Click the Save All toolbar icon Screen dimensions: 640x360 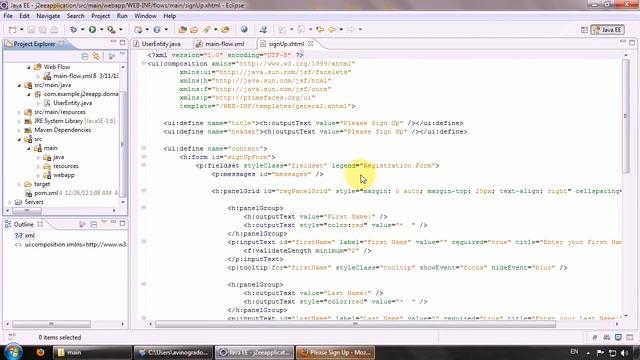[42, 30]
